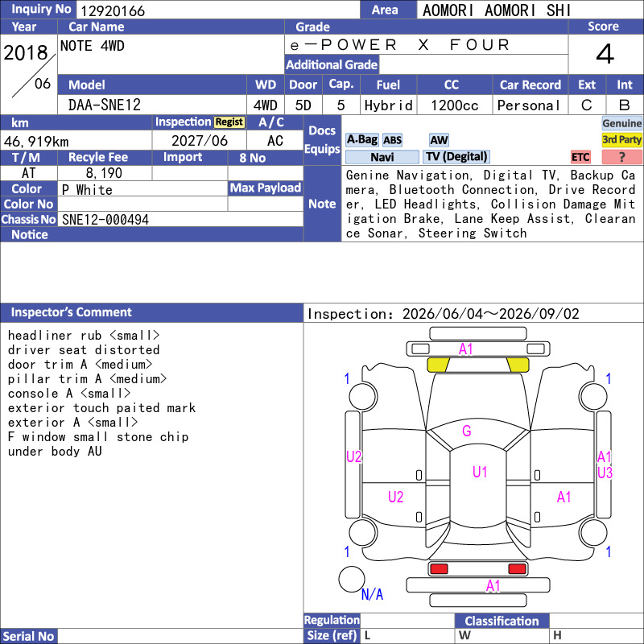The width and height of the screenshot is (644, 644).
Task: Click the red ETC badge
Action: 580,157
